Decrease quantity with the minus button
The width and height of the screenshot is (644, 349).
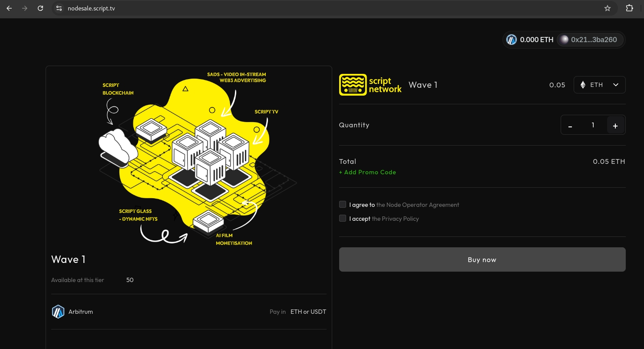click(570, 126)
